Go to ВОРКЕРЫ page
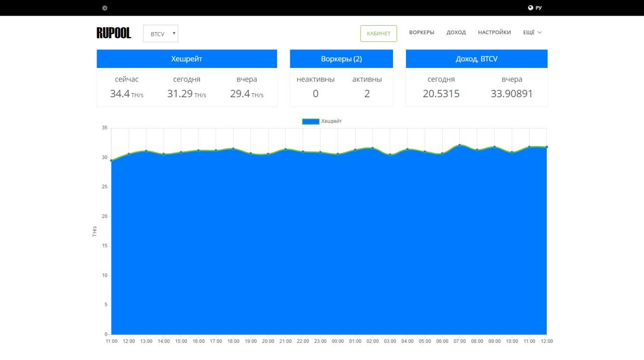Viewport: 644px width, 360px height. (422, 32)
